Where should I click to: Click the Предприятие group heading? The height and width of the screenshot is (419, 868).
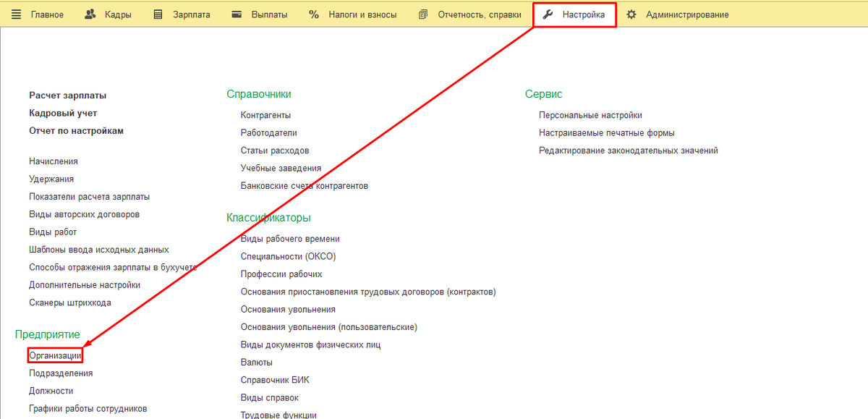click(x=48, y=334)
